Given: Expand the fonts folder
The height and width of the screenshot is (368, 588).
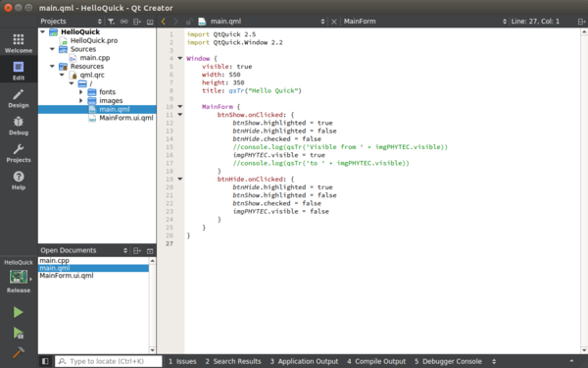Looking at the screenshot, I should (81, 92).
